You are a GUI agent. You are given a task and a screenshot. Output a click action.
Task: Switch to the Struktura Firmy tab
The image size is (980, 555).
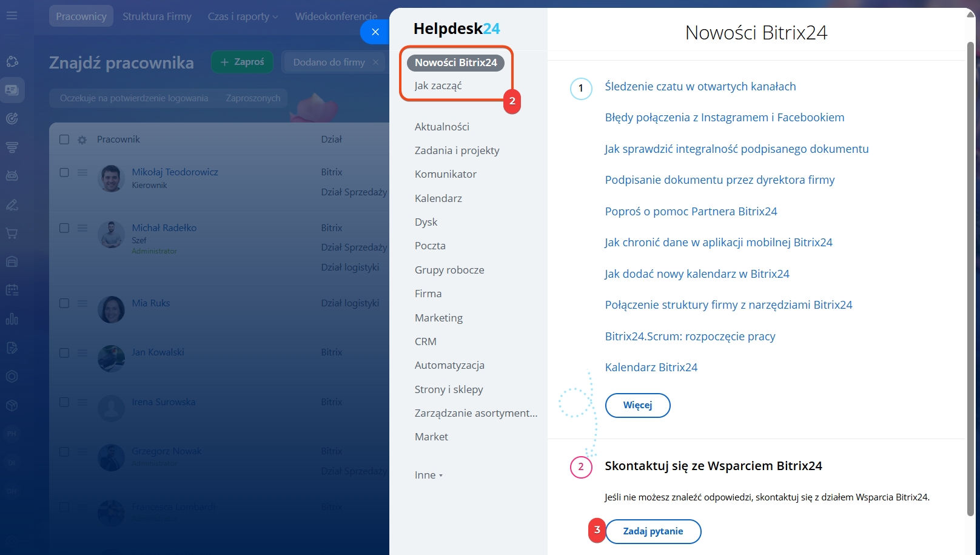[x=157, y=16]
